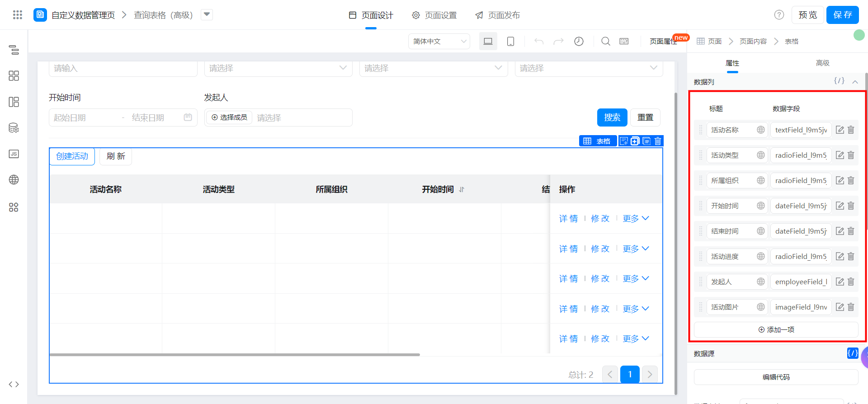This screenshot has width=868, height=404.
Task: Expand 更多 in the first table row
Action: tap(636, 219)
